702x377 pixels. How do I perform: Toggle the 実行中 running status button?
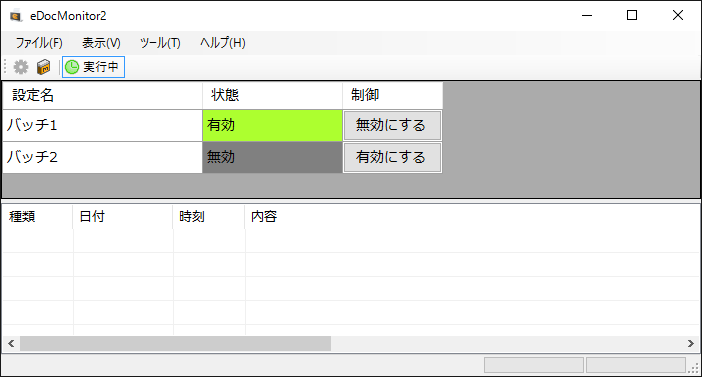click(93, 67)
